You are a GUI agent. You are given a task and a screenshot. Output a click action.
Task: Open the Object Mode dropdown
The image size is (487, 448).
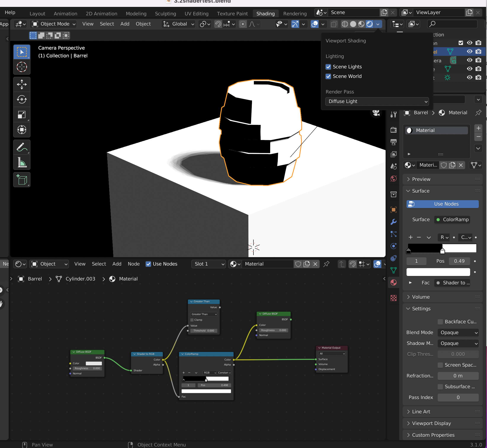point(53,24)
